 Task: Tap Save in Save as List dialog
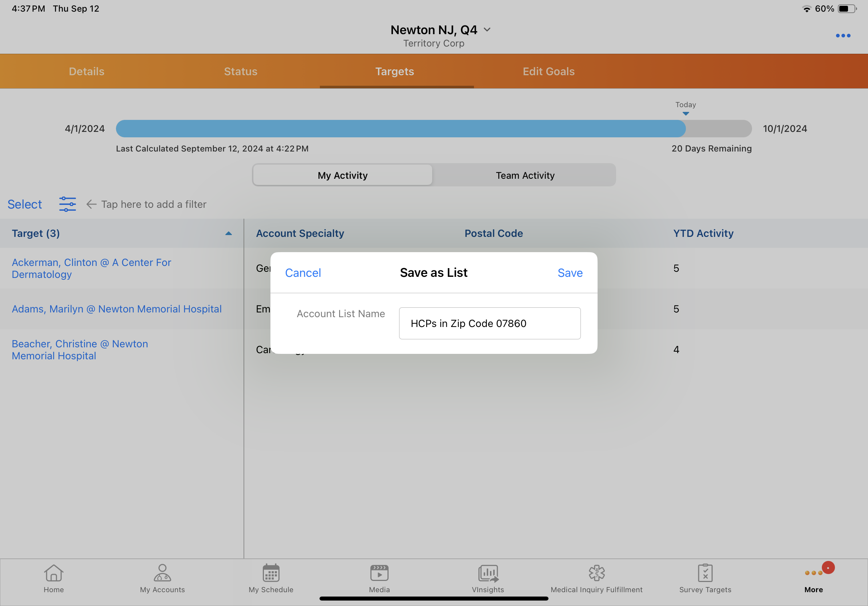(x=570, y=273)
